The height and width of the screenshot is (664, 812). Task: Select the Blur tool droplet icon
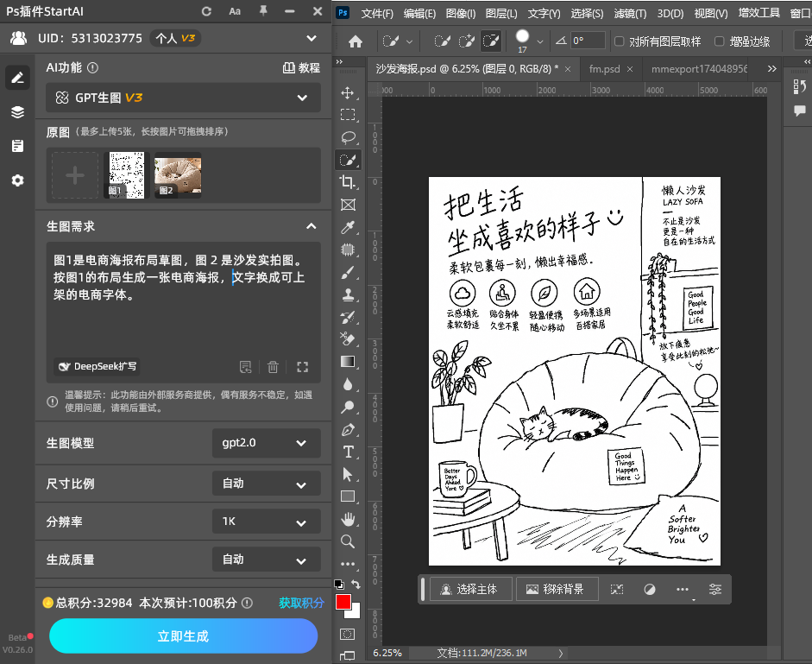click(348, 384)
